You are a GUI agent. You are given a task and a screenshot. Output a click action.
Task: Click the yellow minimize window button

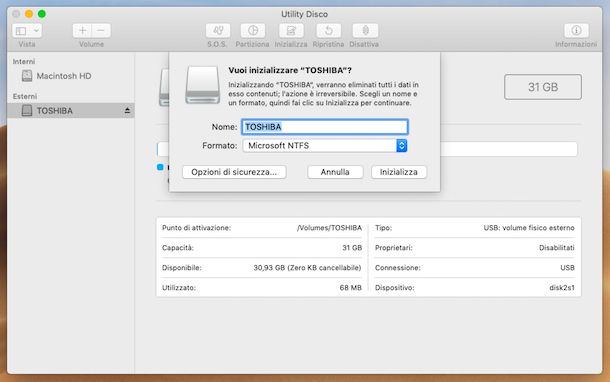29,14
